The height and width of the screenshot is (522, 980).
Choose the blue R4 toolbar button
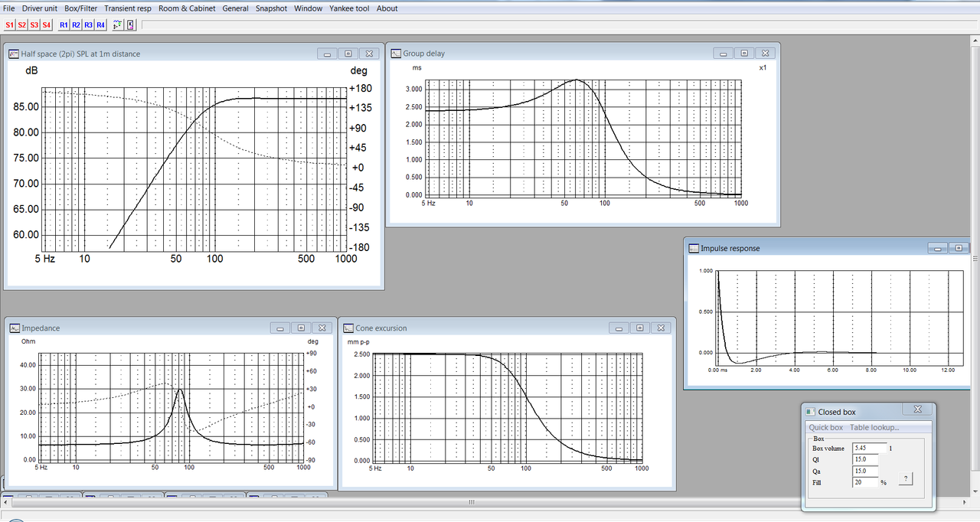click(x=100, y=25)
